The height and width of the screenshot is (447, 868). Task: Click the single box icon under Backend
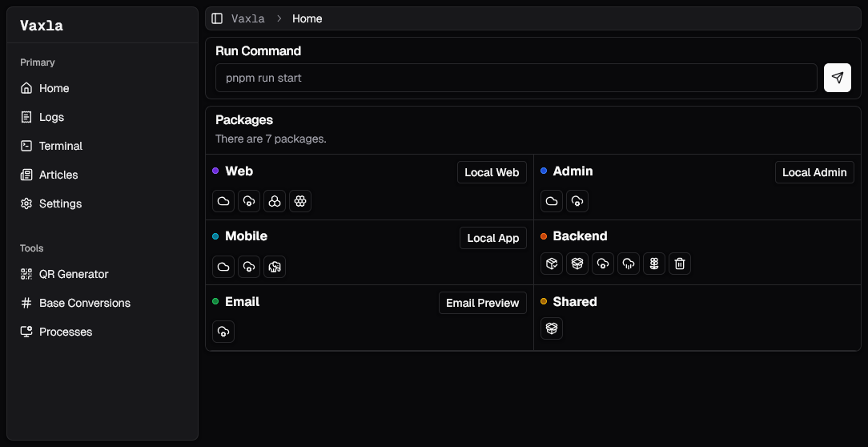[552, 264]
